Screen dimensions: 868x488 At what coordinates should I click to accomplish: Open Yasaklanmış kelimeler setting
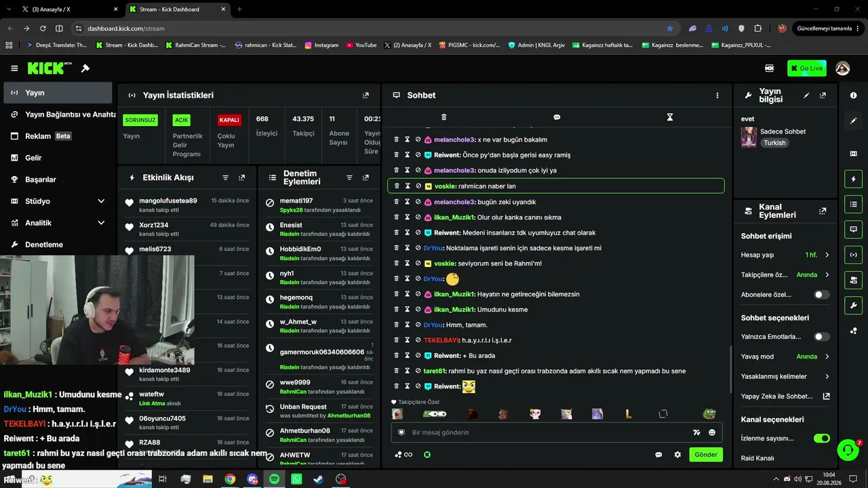pos(785,377)
